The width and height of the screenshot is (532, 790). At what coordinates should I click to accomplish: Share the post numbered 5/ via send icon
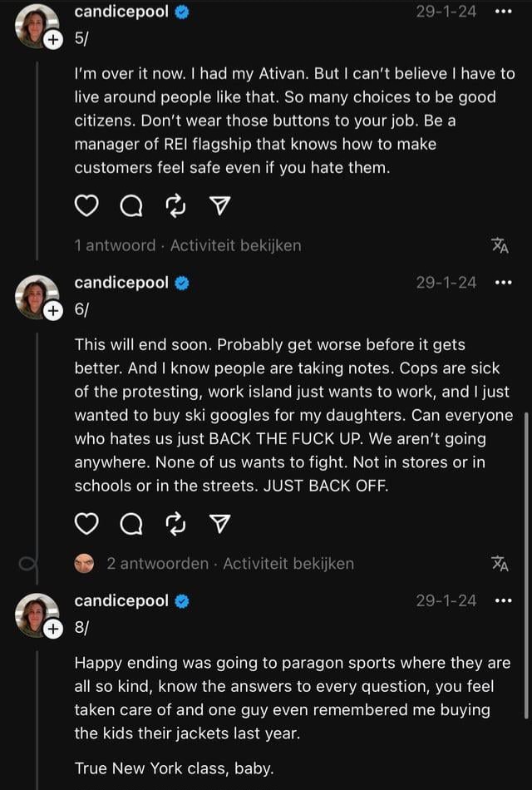(219, 206)
